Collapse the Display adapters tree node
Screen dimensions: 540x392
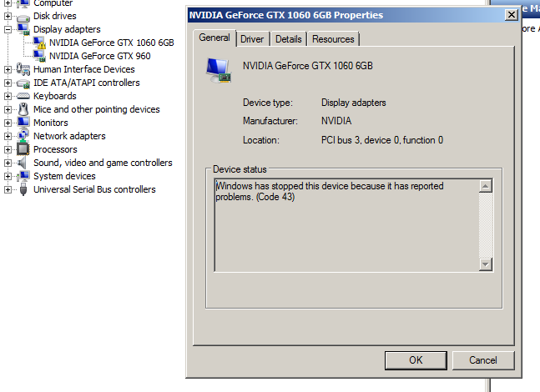coord(8,29)
